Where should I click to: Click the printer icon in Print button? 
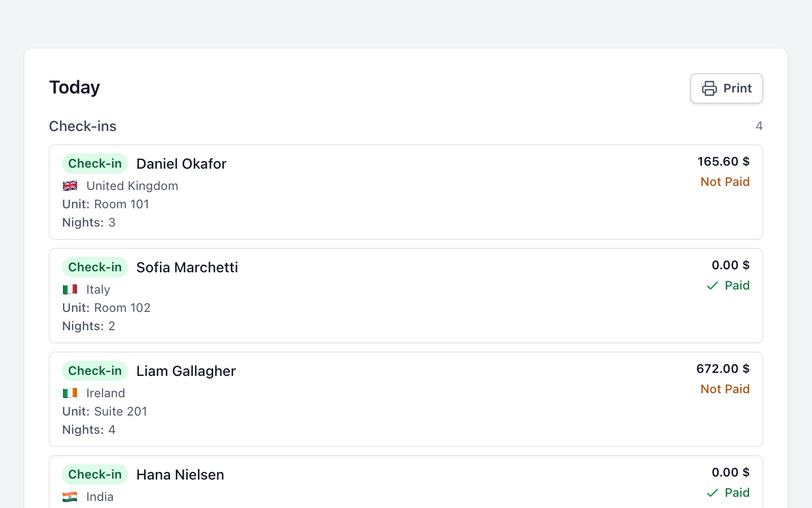pyautogui.click(x=709, y=88)
